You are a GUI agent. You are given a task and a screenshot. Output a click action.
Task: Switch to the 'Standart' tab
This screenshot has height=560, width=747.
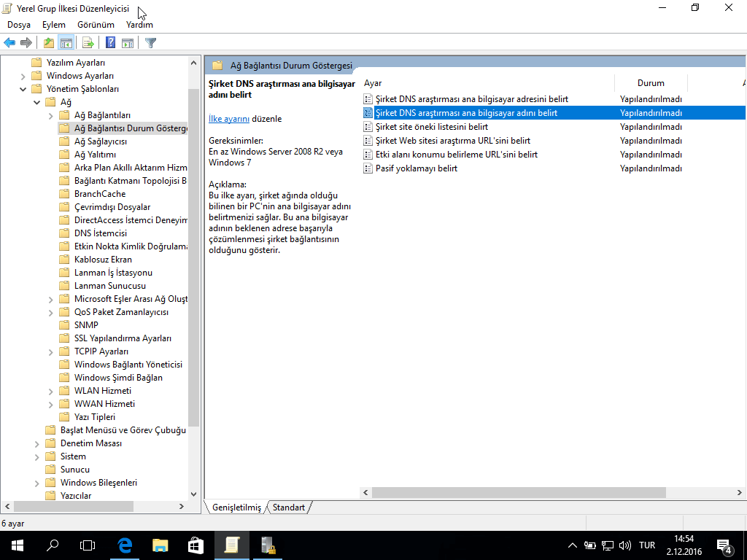coord(289,507)
